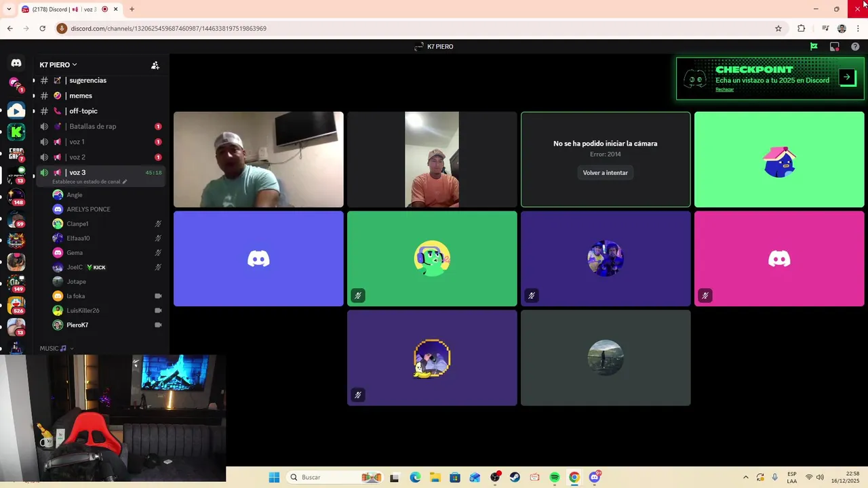This screenshot has height=488, width=868.
Task: Open Chrome extensions puzzle icon
Action: [x=802, y=28]
